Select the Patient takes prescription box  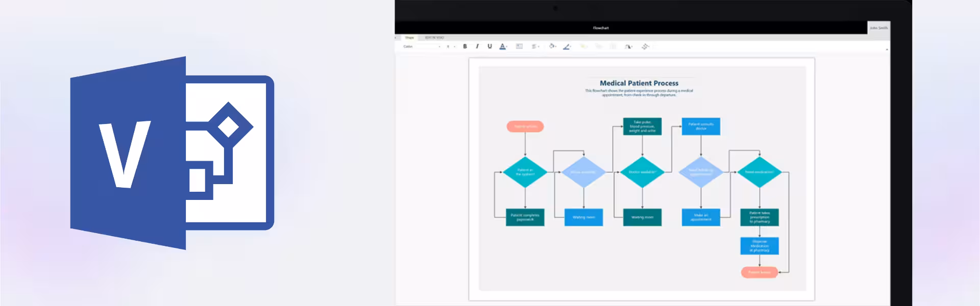[759, 217]
